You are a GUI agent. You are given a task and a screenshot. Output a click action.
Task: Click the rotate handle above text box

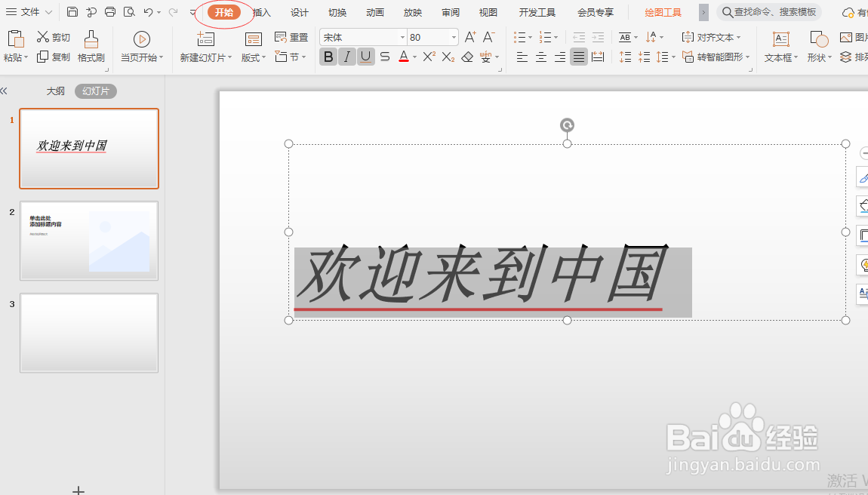coord(567,125)
